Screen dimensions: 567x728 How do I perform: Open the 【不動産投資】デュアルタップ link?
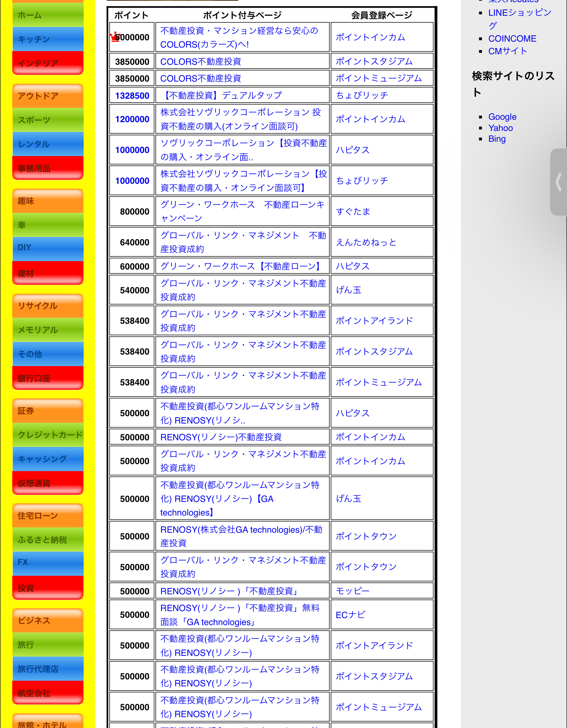(222, 95)
